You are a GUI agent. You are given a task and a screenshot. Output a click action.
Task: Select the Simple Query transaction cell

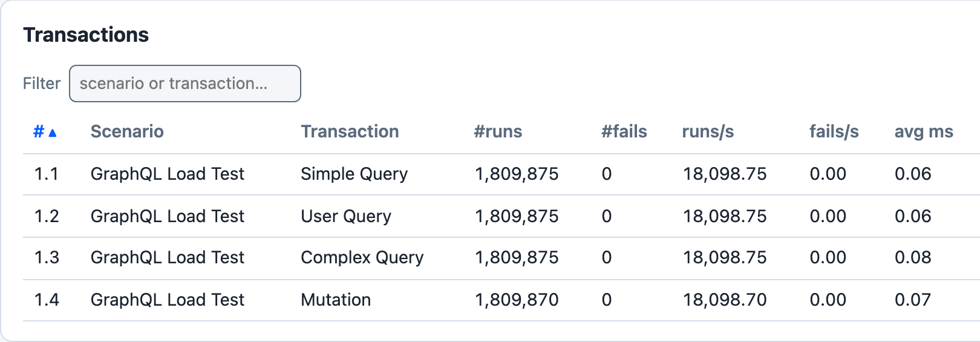(x=354, y=174)
